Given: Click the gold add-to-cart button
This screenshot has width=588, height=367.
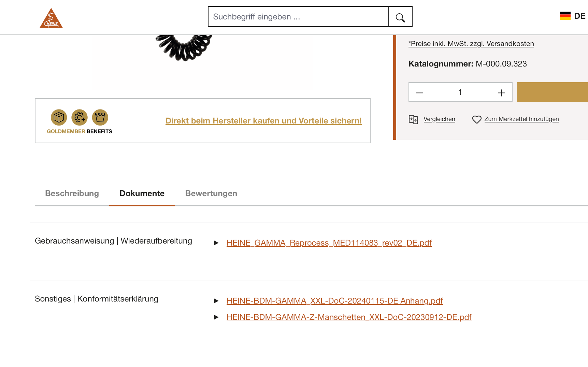Looking at the screenshot, I should coord(552,92).
